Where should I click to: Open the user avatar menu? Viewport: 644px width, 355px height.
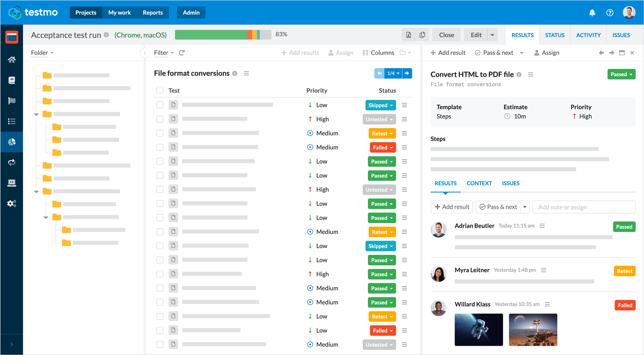(629, 12)
